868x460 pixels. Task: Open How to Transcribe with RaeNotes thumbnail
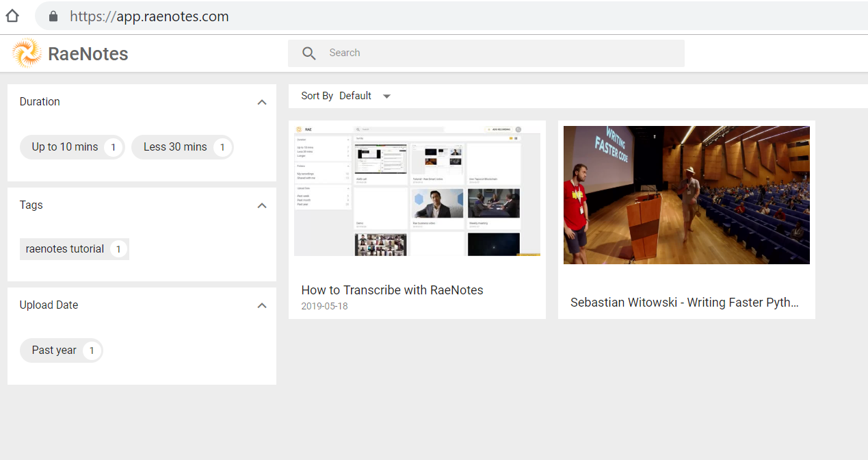(417, 191)
